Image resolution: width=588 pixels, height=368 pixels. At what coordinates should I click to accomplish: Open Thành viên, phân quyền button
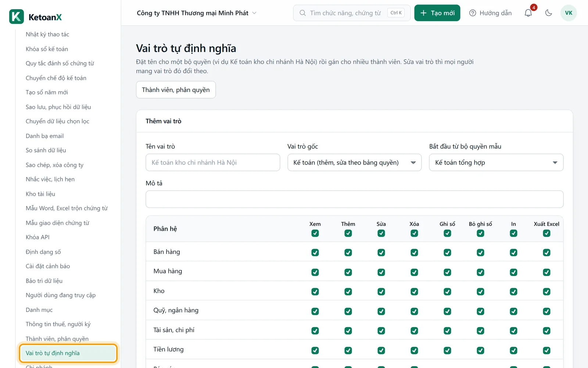(176, 90)
